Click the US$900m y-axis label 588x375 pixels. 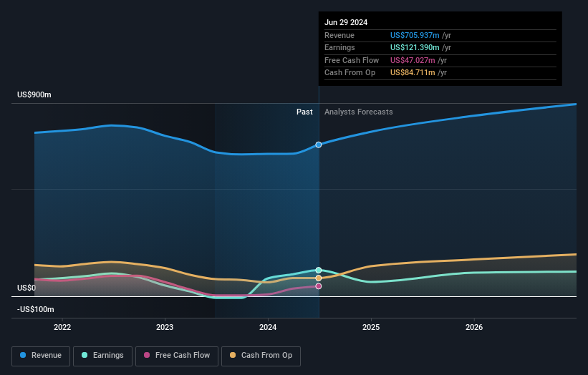[x=34, y=94]
